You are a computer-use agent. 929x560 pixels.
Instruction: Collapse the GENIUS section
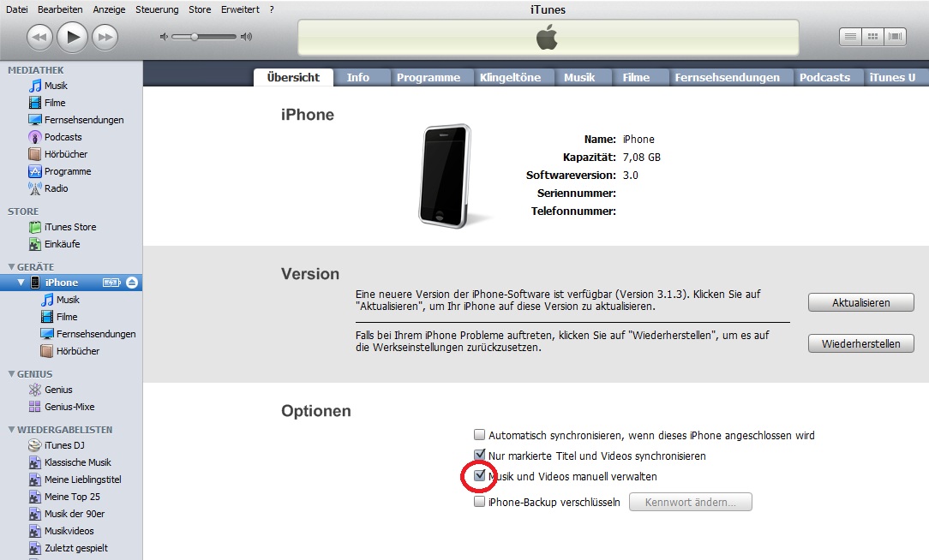[11, 374]
